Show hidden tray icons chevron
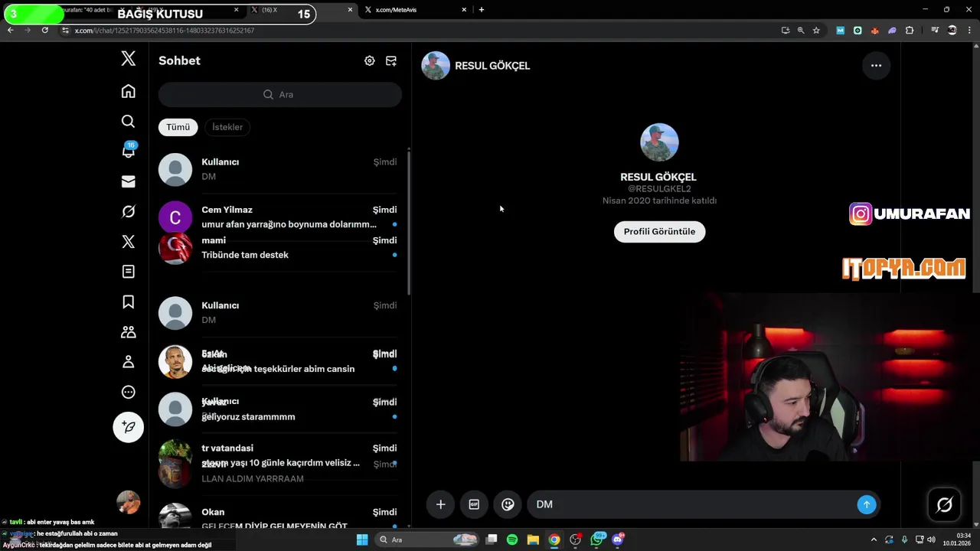The width and height of the screenshot is (980, 551). point(874,540)
